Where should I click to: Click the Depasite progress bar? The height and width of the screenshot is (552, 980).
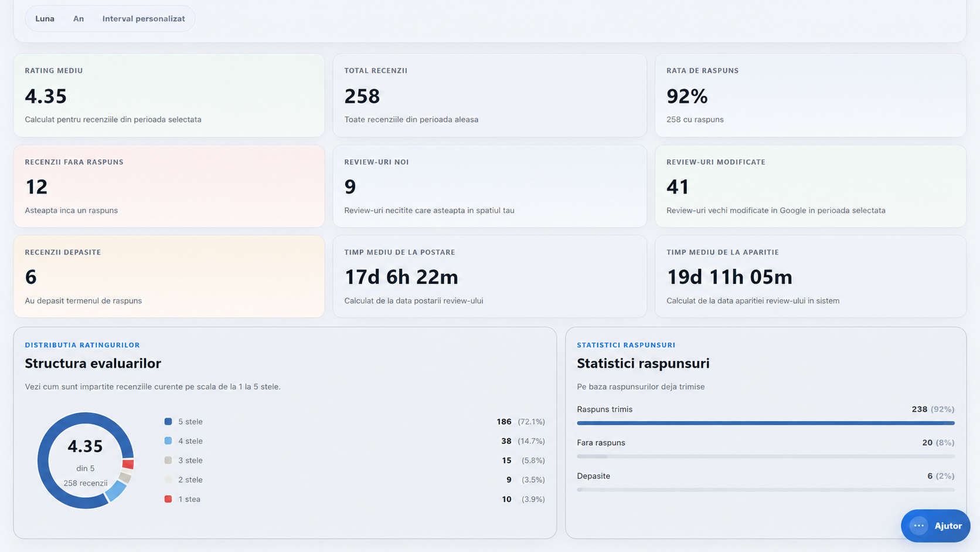point(765,490)
